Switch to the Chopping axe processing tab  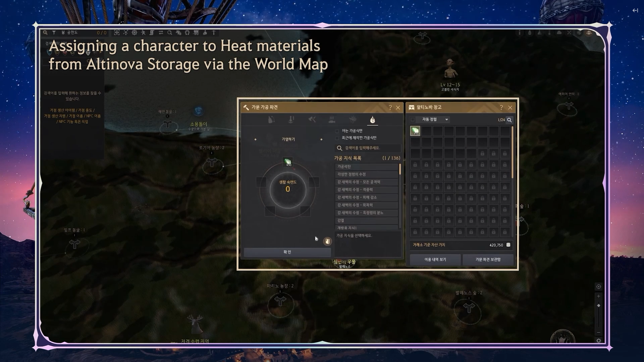tap(312, 119)
